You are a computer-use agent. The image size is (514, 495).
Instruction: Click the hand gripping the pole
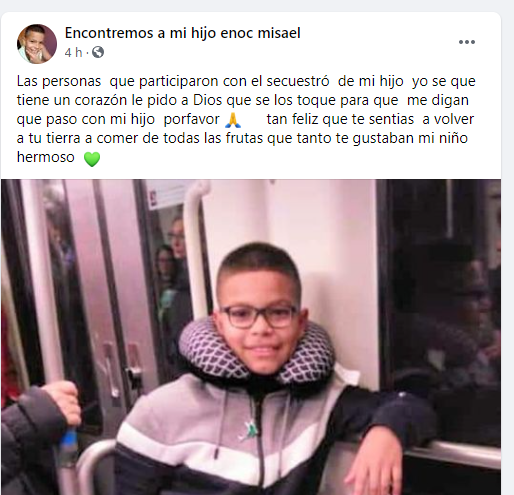(x=62, y=404)
